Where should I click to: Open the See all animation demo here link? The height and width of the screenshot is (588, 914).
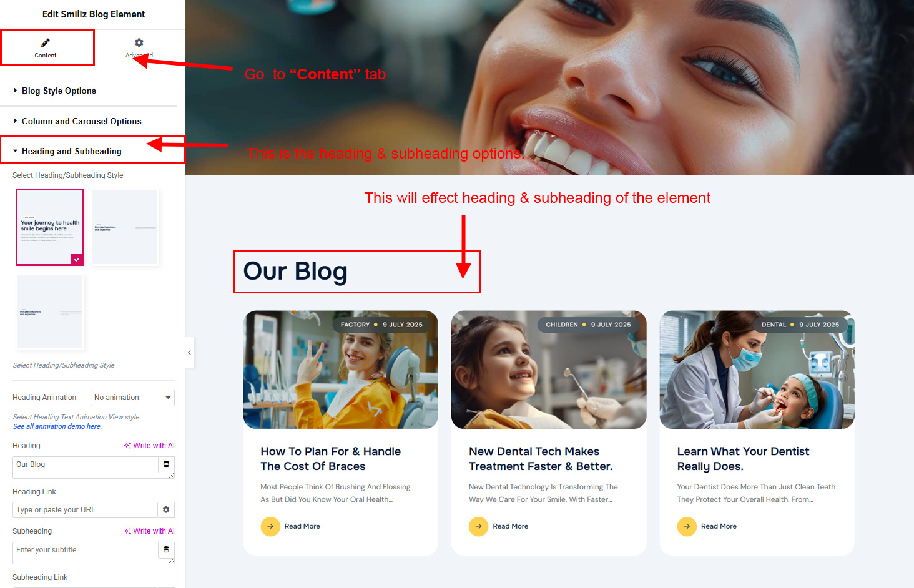tap(57, 426)
